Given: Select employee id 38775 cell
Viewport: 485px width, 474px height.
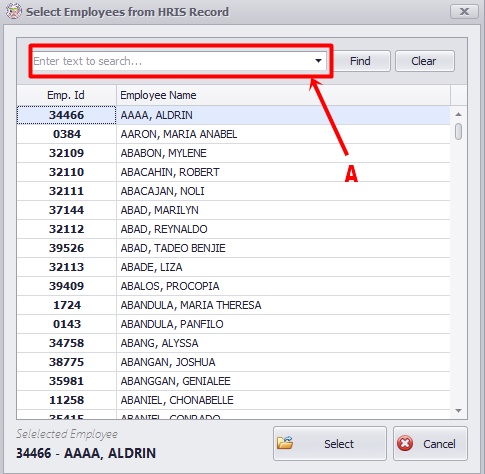Looking at the screenshot, I should tap(66, 362).
